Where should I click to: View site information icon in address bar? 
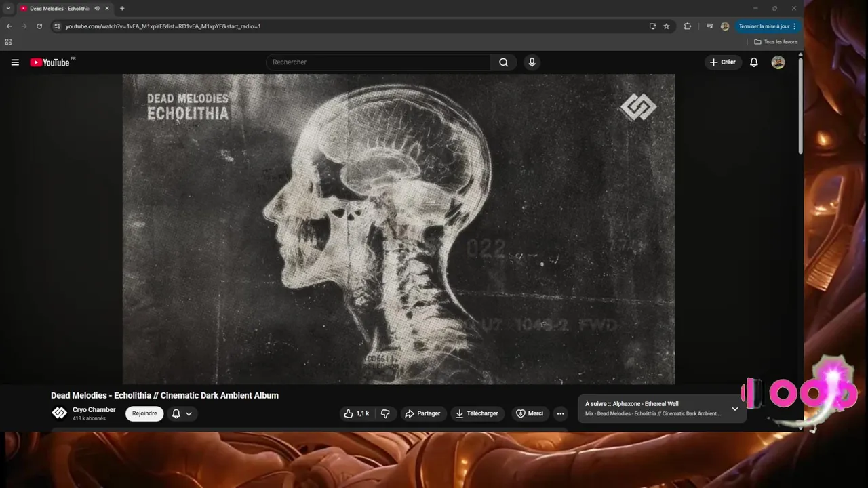pyautogui.click(x=58, y=26)
